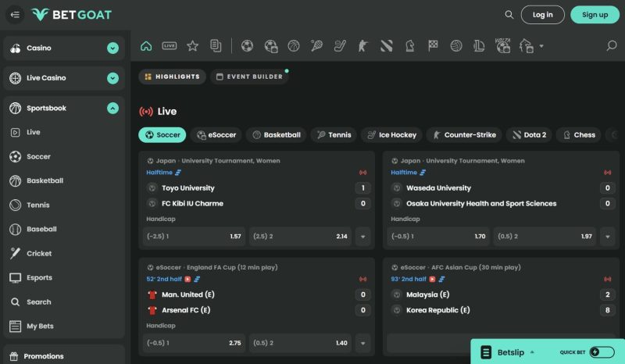Expand more markets for Toyo University match
Viewport: 625px width, 364px height.
(x=362, y=236)
